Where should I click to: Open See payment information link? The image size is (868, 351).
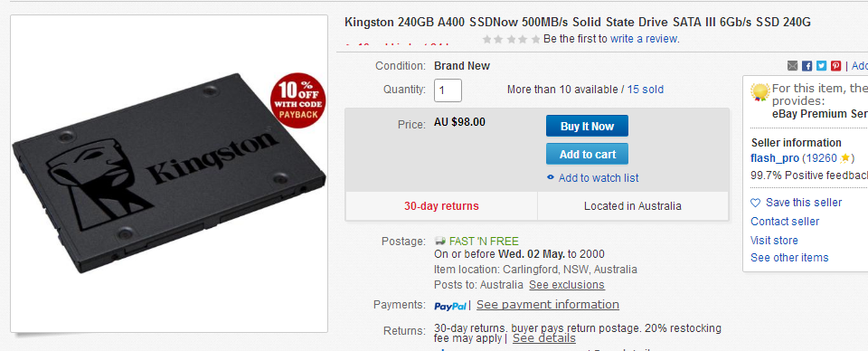click(548, 305)
